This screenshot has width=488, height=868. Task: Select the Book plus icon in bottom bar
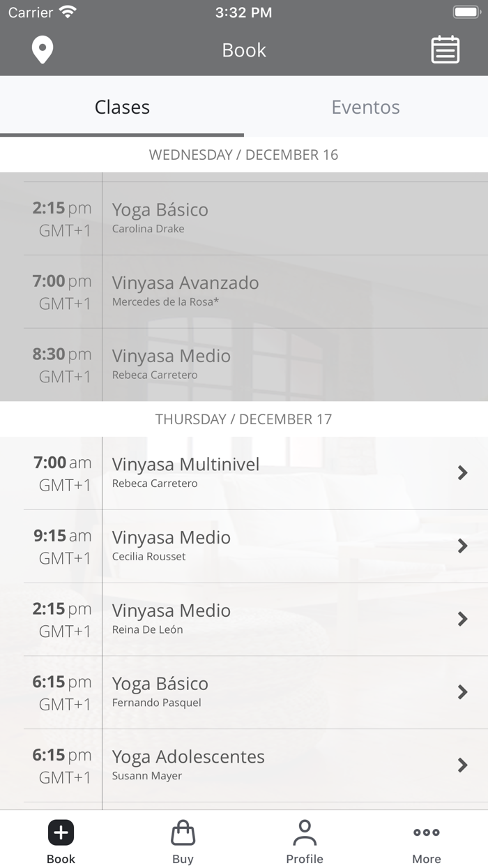(60, 832)
